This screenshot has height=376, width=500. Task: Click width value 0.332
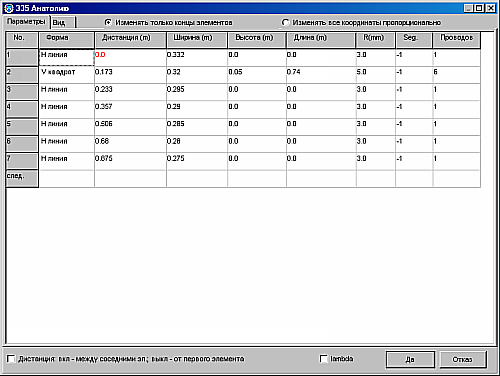click(x=197, y=57)
